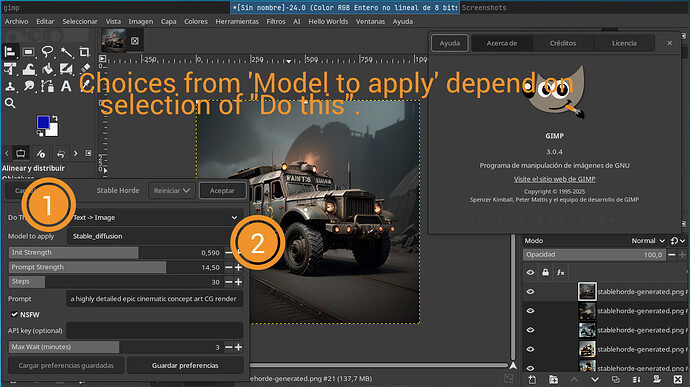Open the layer Modo Normal dropdown
Image resolution: width=690 pixels, height=387 pixels.
(648, 241)
